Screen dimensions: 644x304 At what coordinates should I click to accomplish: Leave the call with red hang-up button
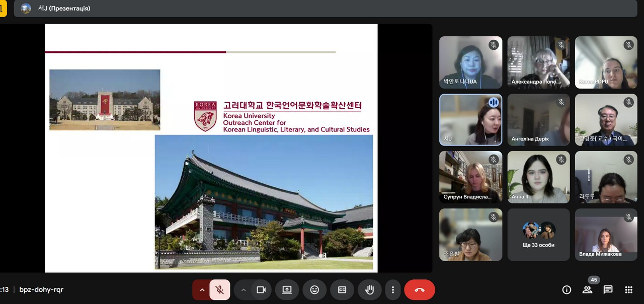click(420, 290)
